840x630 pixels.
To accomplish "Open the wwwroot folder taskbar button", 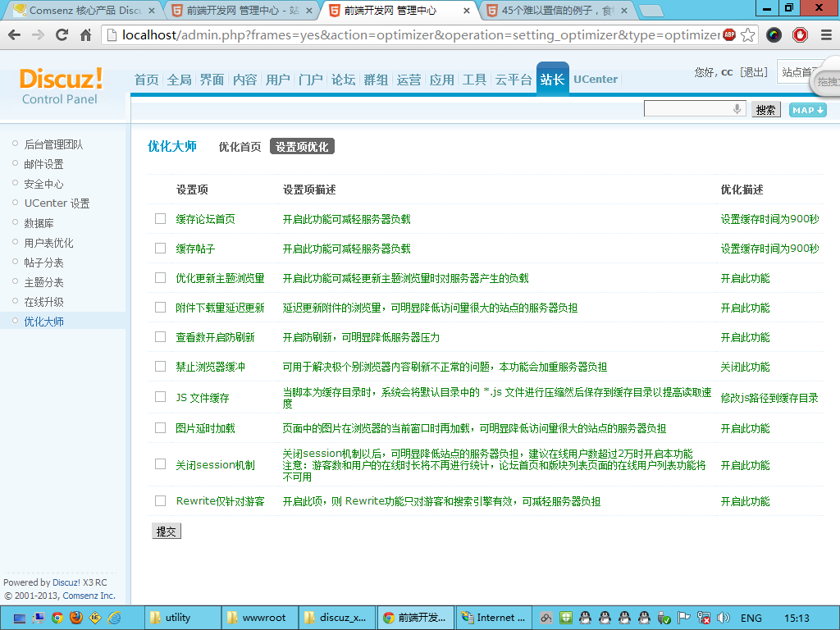I will coord(260,618).
